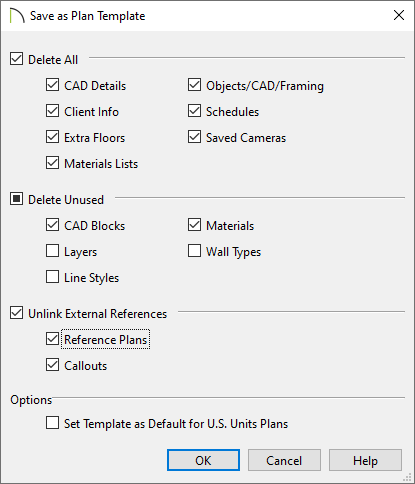Toggle Materials Lists checkbox
Viewport: 415px width, 484px height.
pos(53,163)
